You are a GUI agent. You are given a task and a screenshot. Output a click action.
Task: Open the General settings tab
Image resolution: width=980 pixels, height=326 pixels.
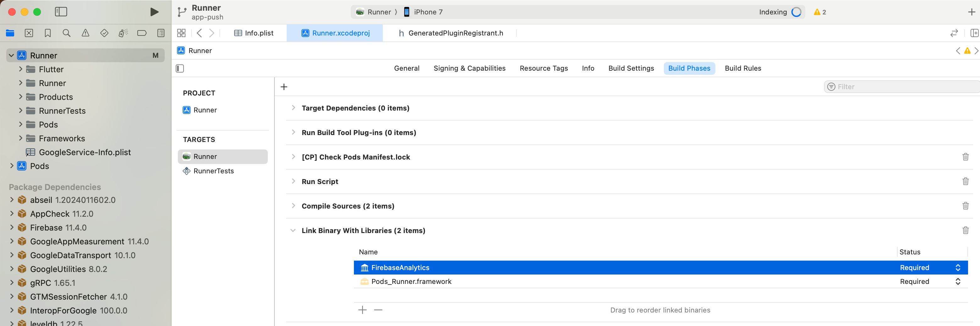click(x=407, y=68)
